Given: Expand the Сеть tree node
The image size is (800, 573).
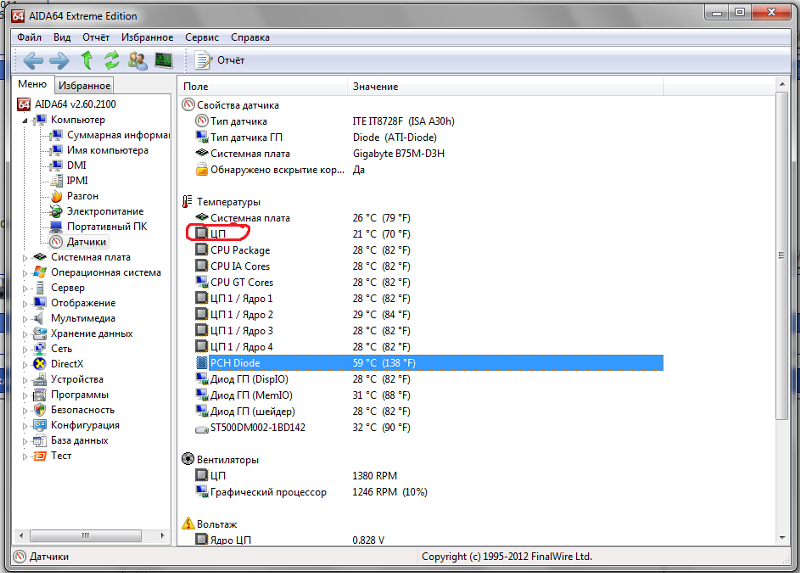Looking at the screenshot, I should [25, 350].
